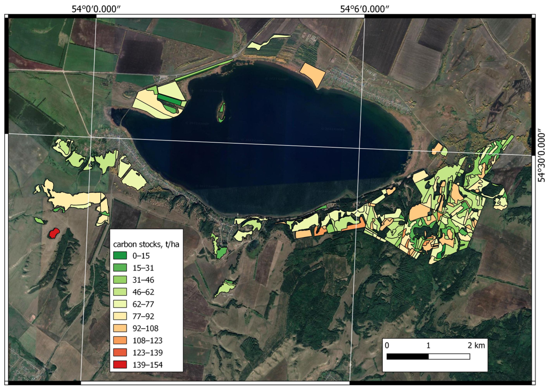Screen dimensions: 550x392
Task: Click the 62–77 legend color swatch
Action: coord(120,304)
